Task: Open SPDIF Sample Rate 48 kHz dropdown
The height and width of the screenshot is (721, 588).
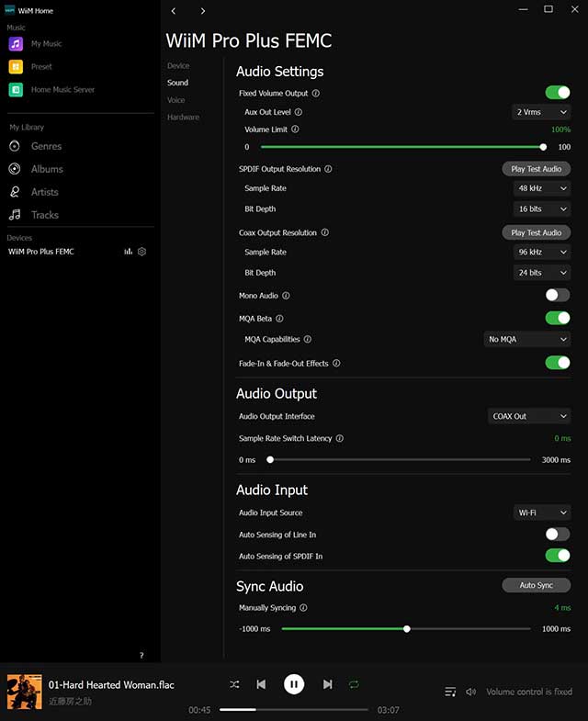Action: coord(542,188)
